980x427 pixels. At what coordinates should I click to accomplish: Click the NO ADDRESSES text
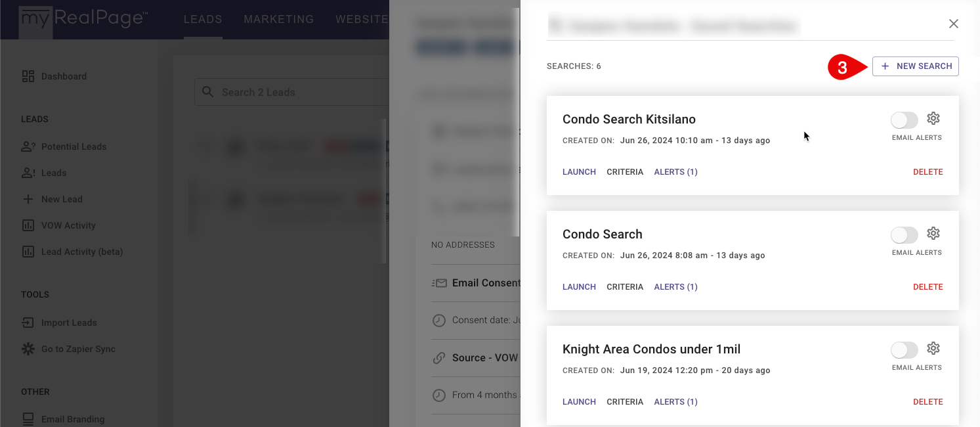pyautogui.click(x=463, y=245)
